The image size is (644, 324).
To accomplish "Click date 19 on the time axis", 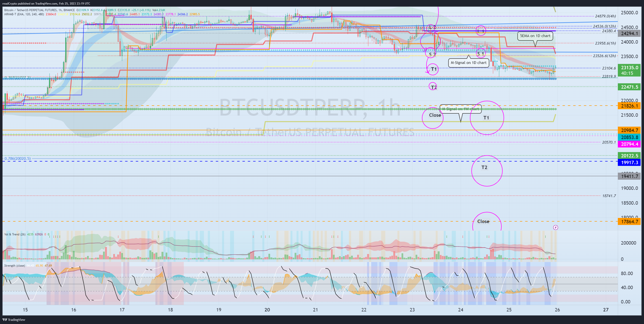I will click(x=219, y=310).
